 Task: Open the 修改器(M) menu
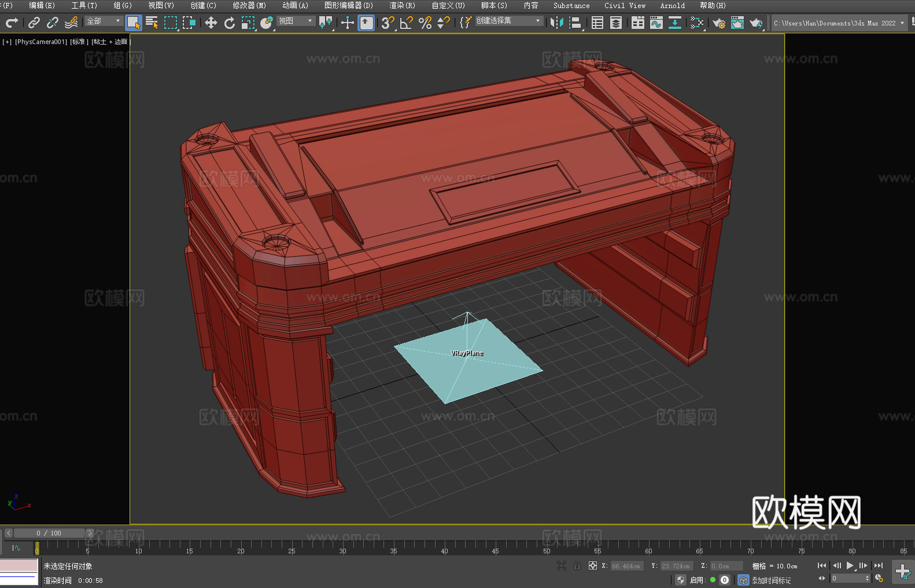point(249,5)
